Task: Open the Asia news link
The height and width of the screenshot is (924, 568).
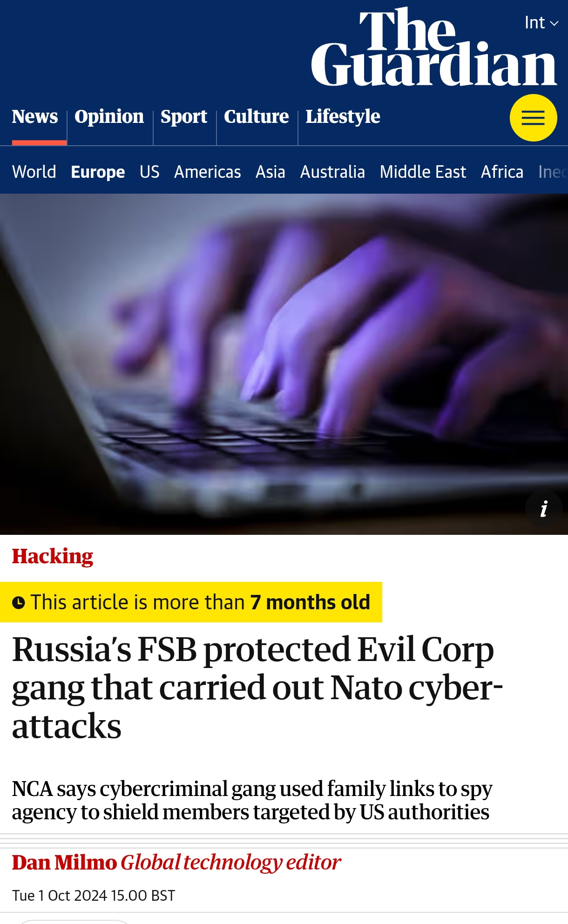Action: point(270,172)
